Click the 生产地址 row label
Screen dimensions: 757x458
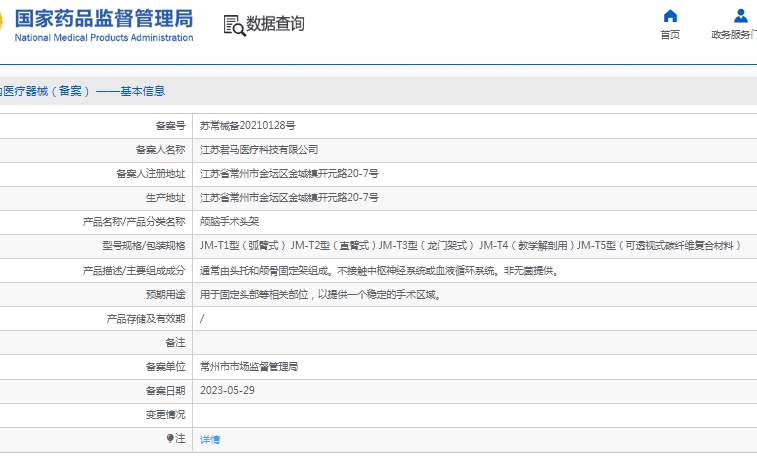click(x=166, y=197)
